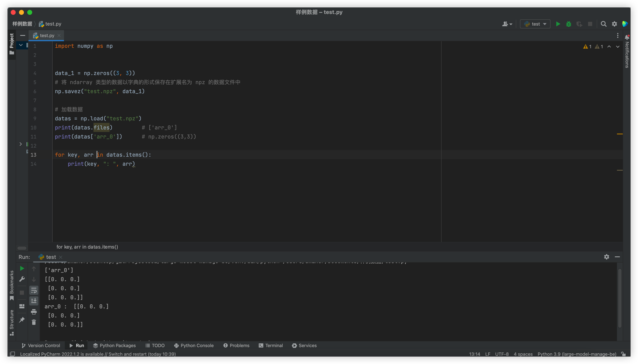
Task: Go to next highlighted error arrow
Action: point(618,47)
